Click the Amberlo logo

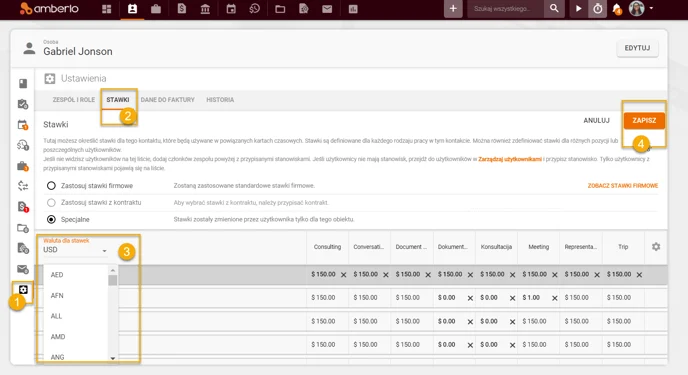click(49, 8)
